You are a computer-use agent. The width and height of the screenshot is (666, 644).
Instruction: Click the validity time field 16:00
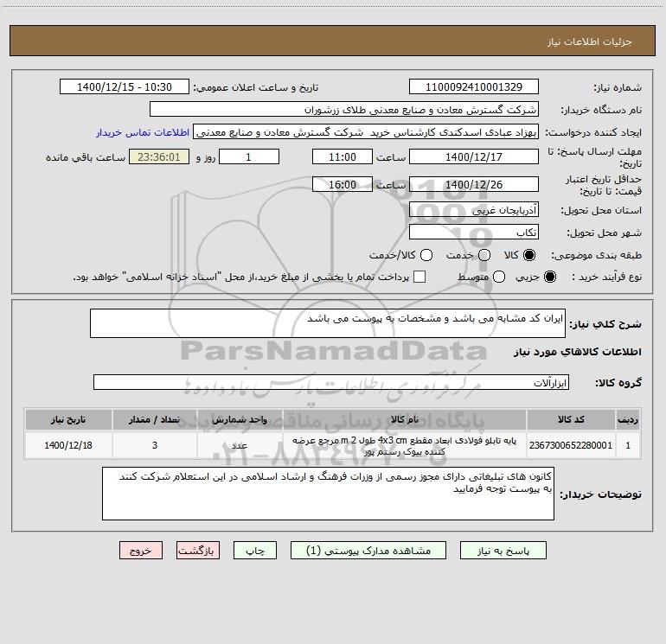[x=343, y=184]
